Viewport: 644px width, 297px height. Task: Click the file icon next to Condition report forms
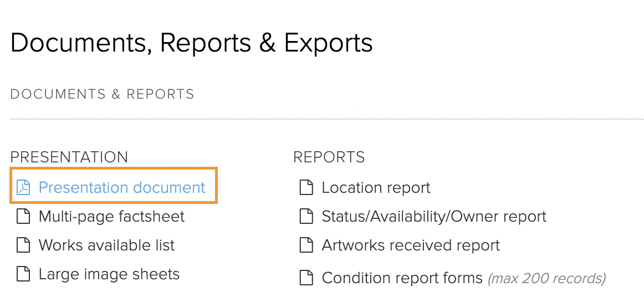click(x=306, y=278)
